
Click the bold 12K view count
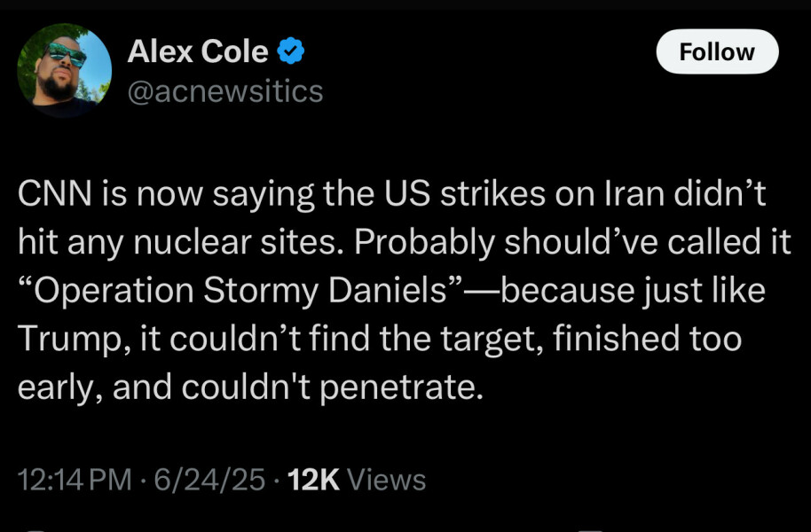[314, 480]
